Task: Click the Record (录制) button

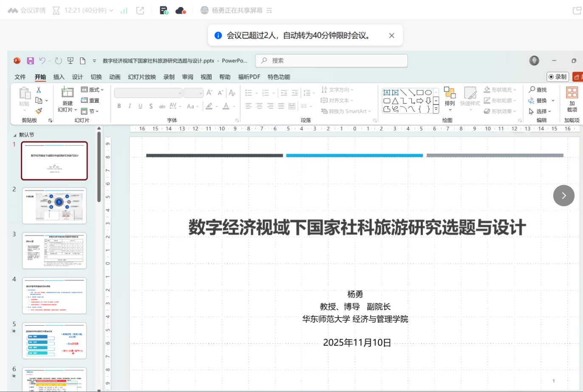Action: coord(558,77)
